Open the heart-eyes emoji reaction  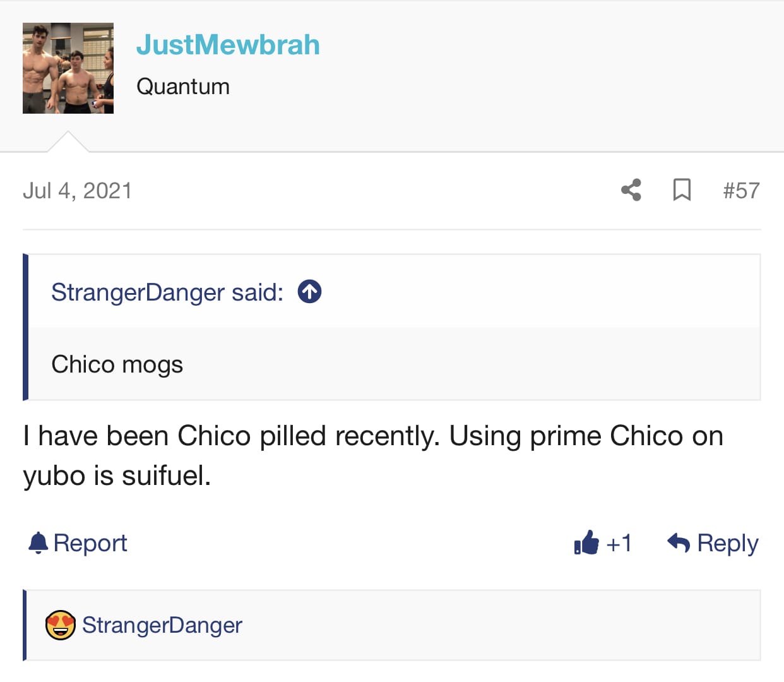(61, 625)
